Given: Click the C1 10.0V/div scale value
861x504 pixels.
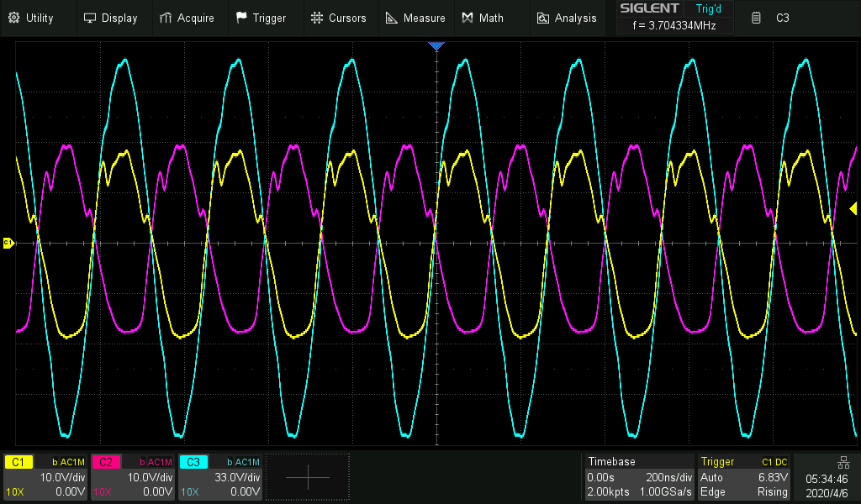Looking at the screenshot, I should 62,477.
